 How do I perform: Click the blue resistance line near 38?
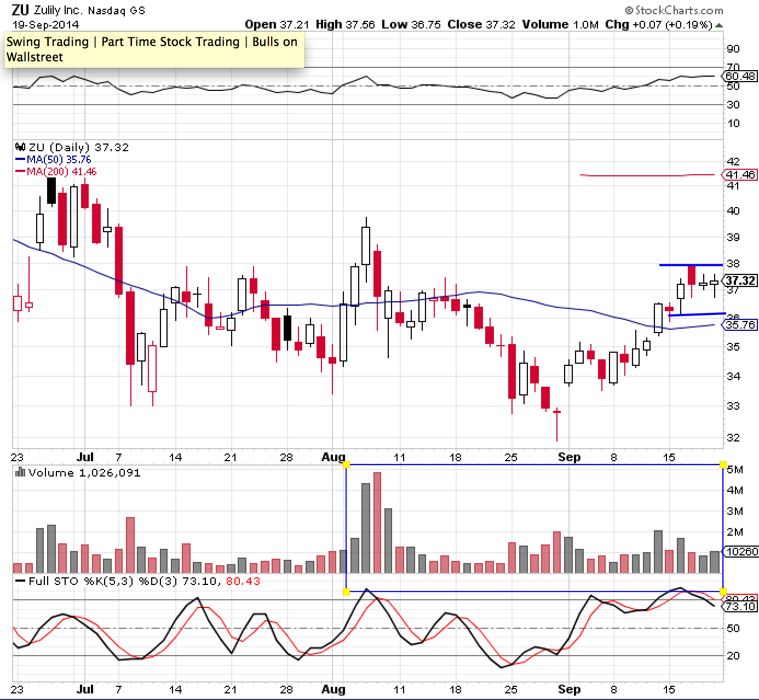(691, 265)
